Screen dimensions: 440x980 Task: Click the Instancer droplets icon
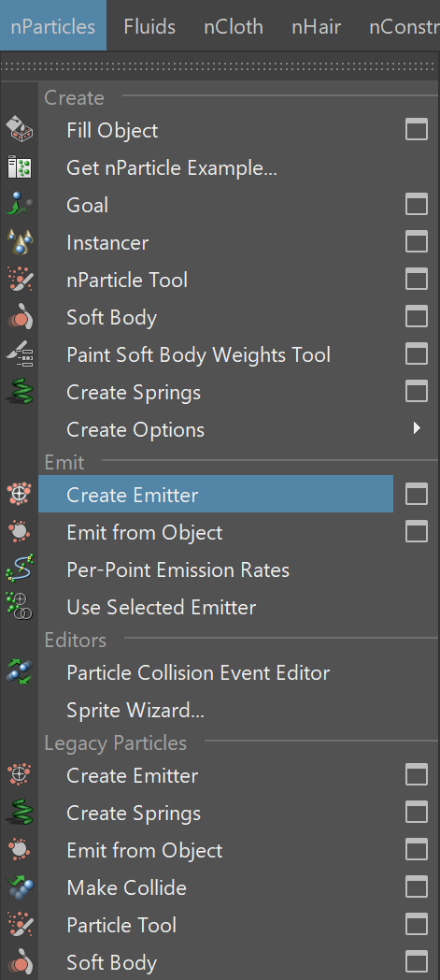(20, 242)
